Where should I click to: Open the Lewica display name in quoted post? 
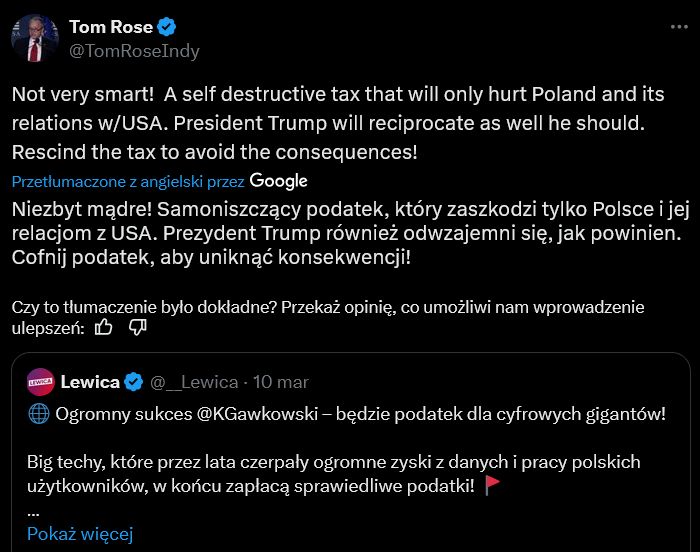point(90,381)
